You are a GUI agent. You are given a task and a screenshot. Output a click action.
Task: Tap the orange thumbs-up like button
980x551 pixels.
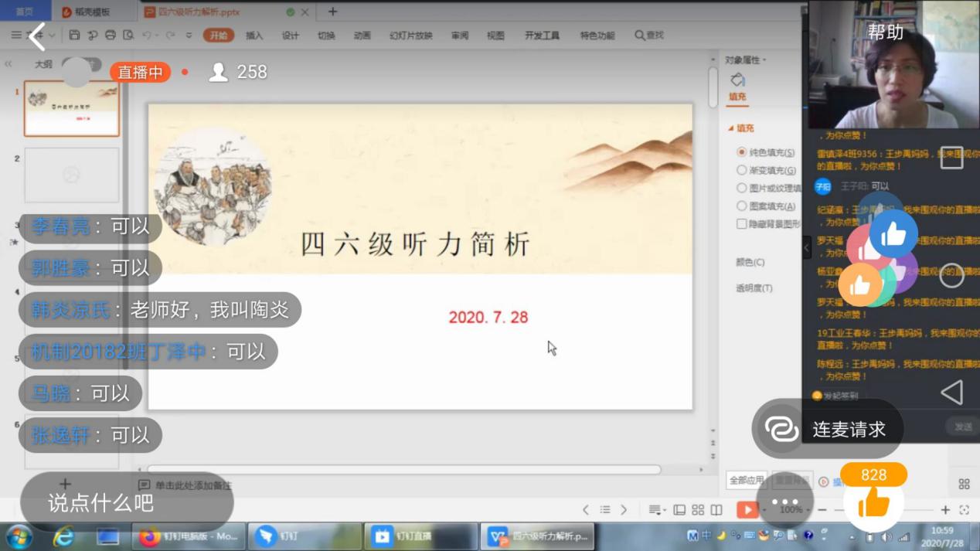click(x=874, y=504)
